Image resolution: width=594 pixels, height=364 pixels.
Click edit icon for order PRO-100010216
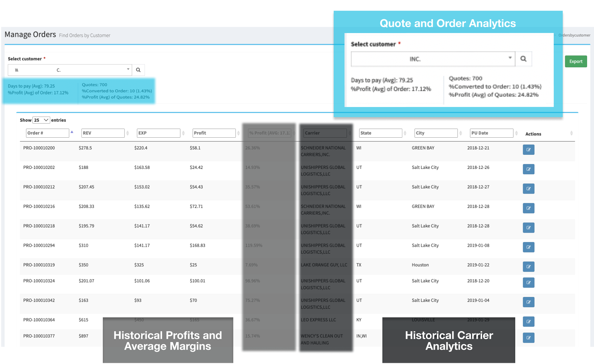pos(528,208)
